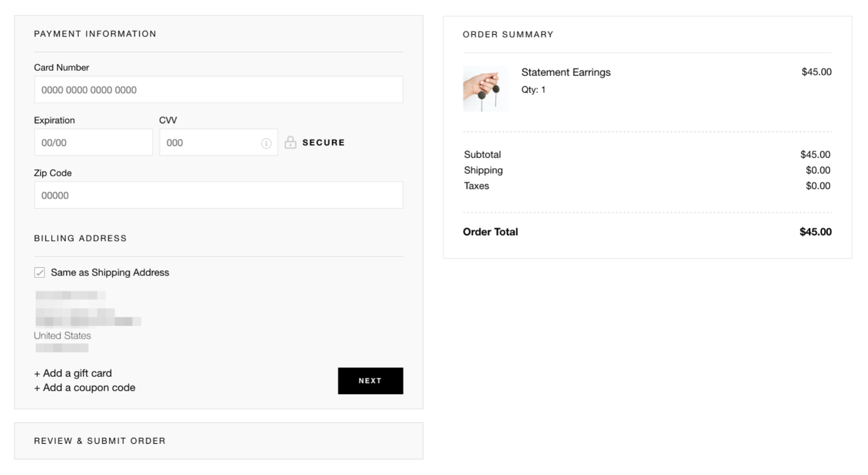Image resolution: width=868 pixels, height=475 pixels.
Task: Click the secure padlock icon
Action: pos(291,142)
